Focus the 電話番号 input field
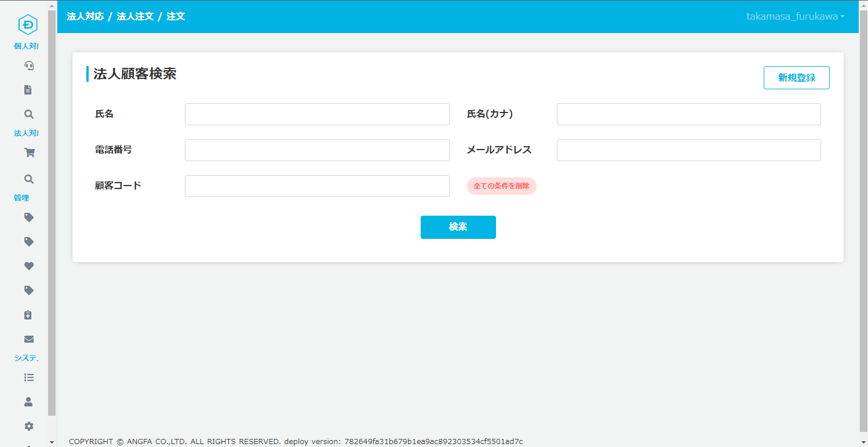Screen dimensions: 868x447 317,150
